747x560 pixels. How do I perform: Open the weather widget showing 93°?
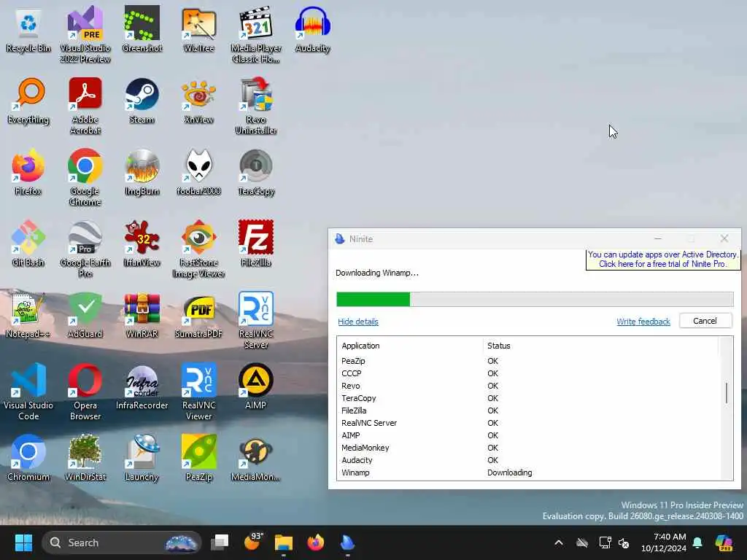(252, 542)
